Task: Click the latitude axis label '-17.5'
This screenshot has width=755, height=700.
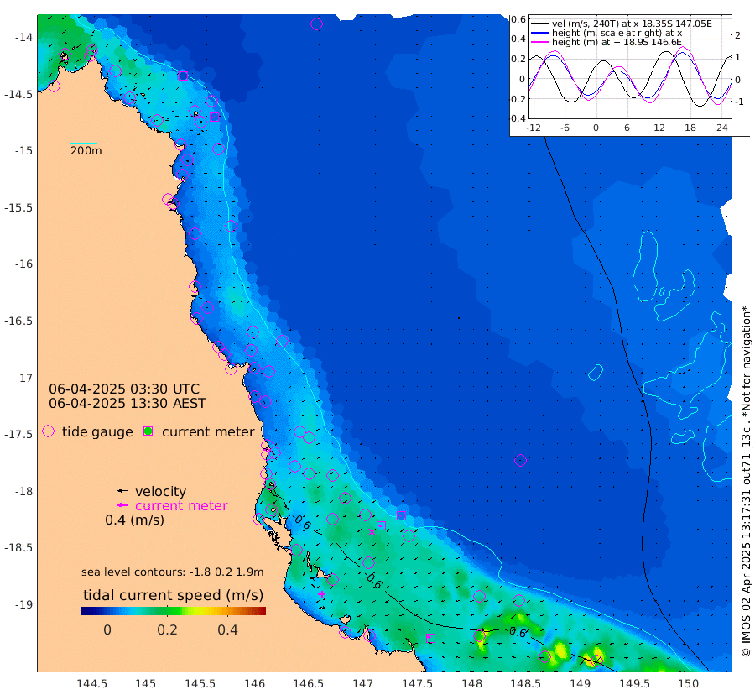Action: tap(18, 434)
